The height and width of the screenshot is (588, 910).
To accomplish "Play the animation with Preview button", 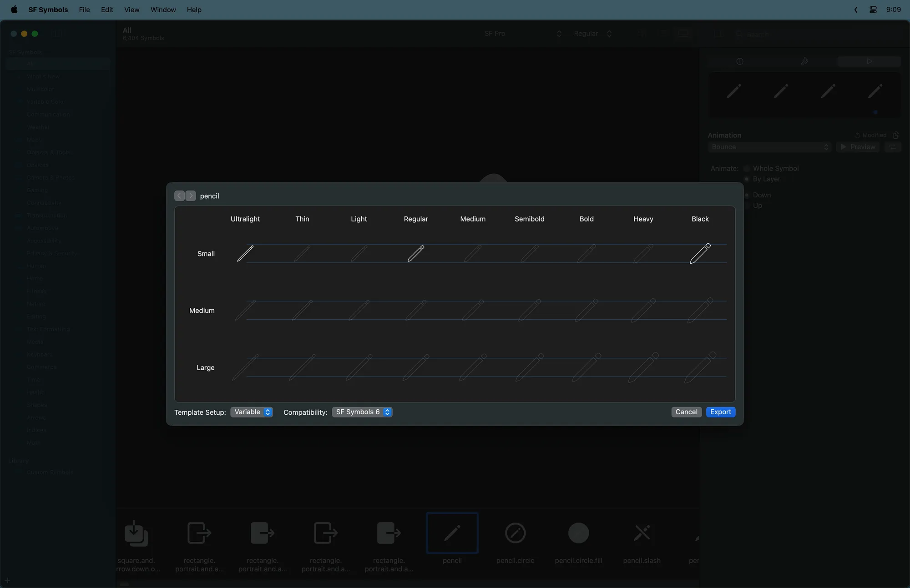I will (x=858, y=147).
